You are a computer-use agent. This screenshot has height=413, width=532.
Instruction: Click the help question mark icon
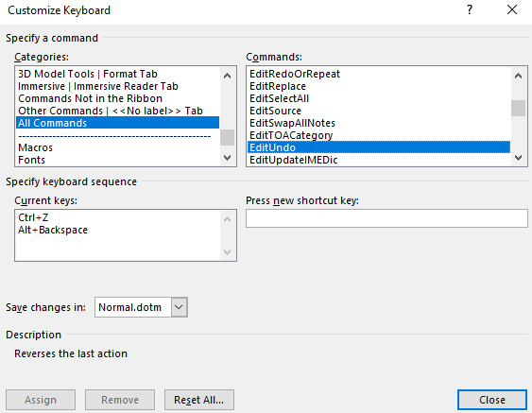coord(470,9)
